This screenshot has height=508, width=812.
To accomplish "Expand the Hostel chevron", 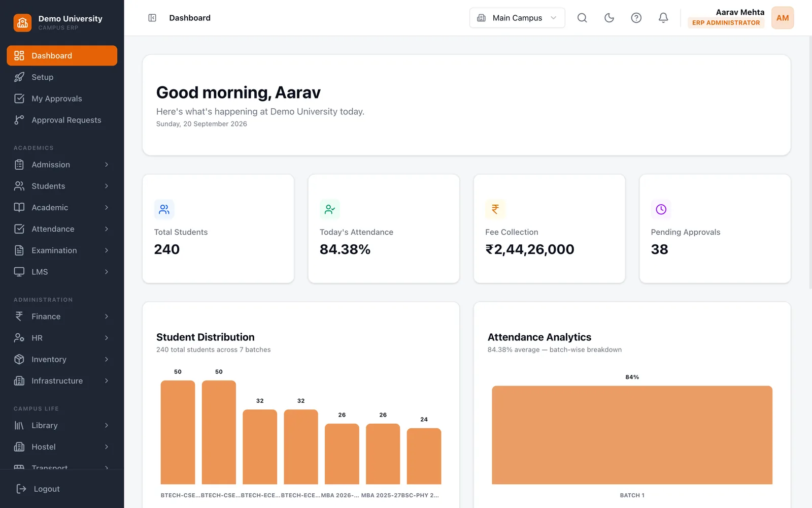I will coord(107,447).
